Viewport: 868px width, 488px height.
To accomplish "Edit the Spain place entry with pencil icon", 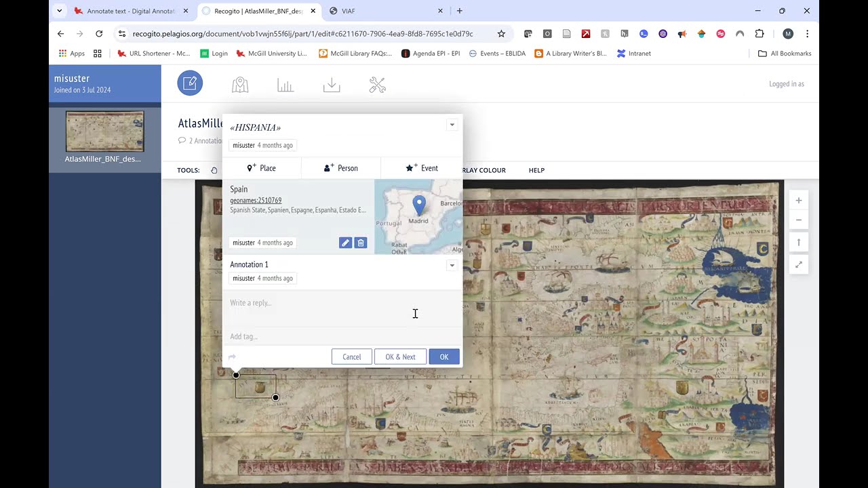I will (x=345, y=243).
